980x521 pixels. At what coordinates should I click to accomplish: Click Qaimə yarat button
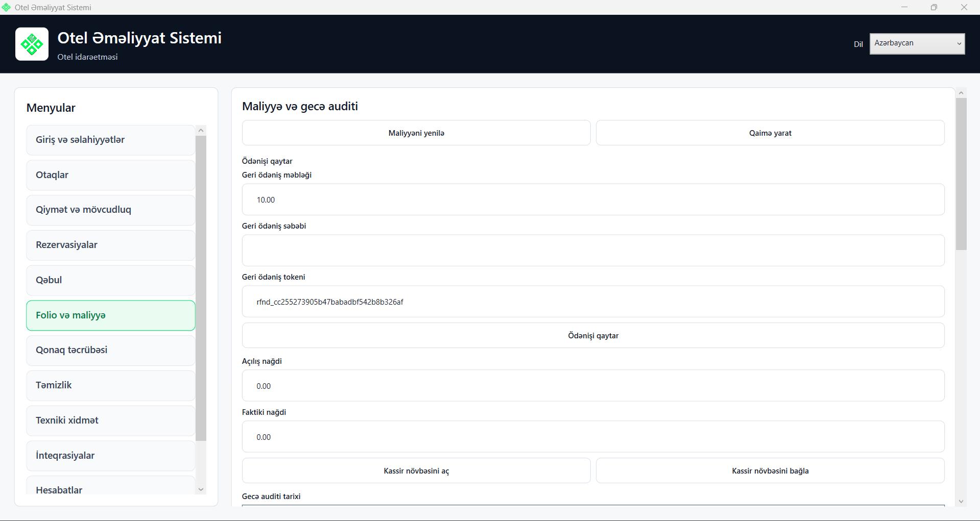770,133
